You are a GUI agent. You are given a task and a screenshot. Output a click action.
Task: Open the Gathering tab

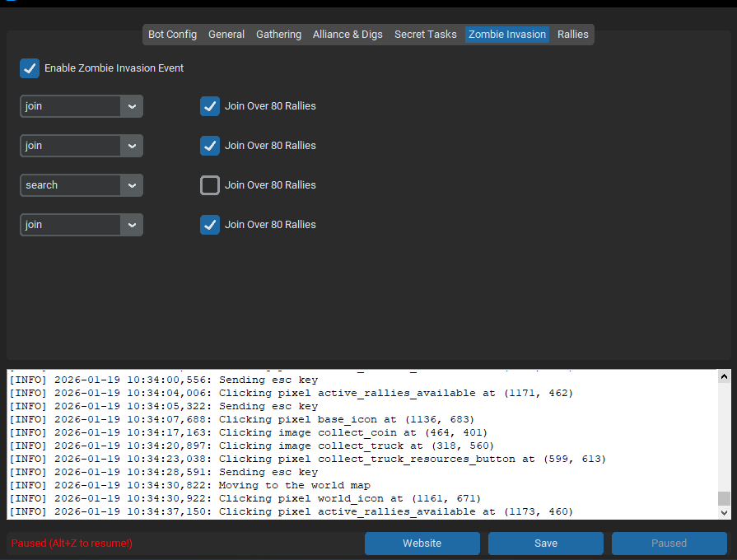(278, 35)
